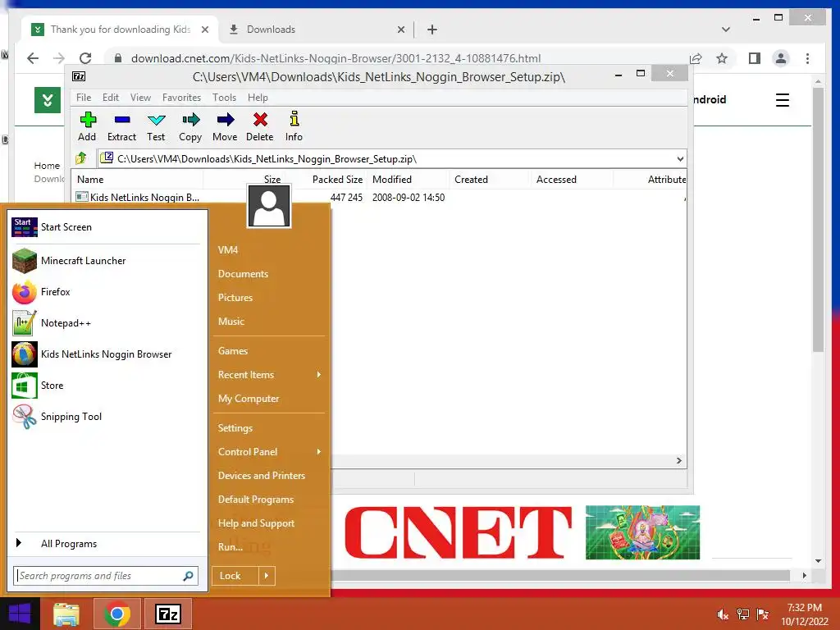The image size is (840, 630).
Task: Click the Chrome share page icon
Action: 696,58
